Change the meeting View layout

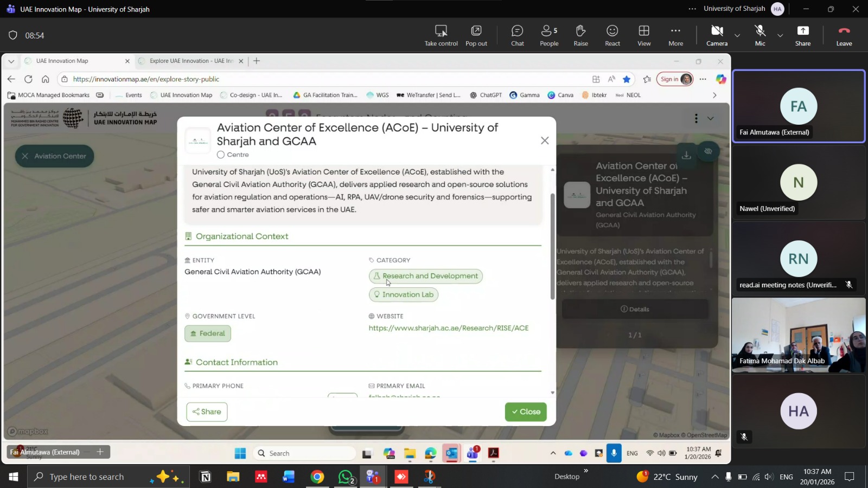coord(644,35)
